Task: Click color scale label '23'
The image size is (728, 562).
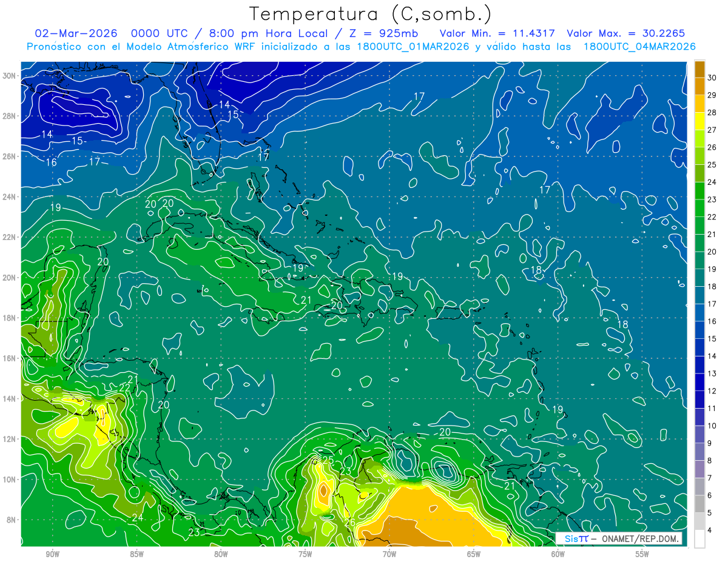Action: tap(712, 199)
